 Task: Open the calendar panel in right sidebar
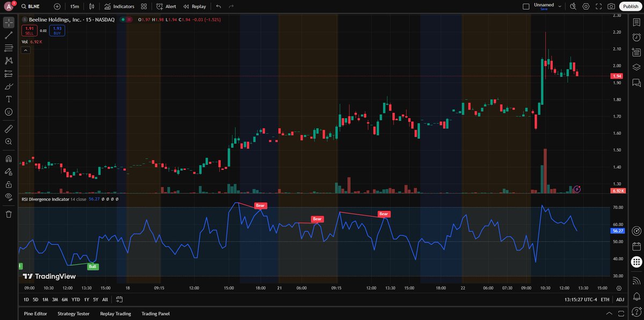(636, 247)
